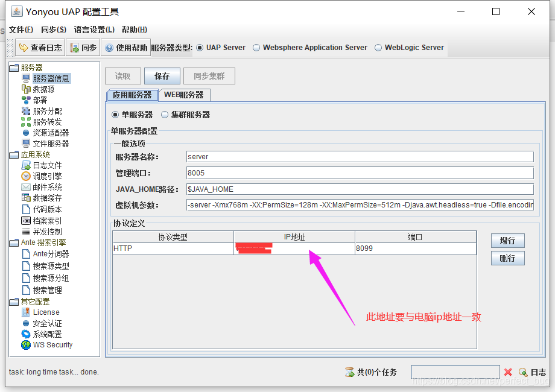Click the 端口 column header
This screenshot has height=392, width=555.
coord(416,237)
